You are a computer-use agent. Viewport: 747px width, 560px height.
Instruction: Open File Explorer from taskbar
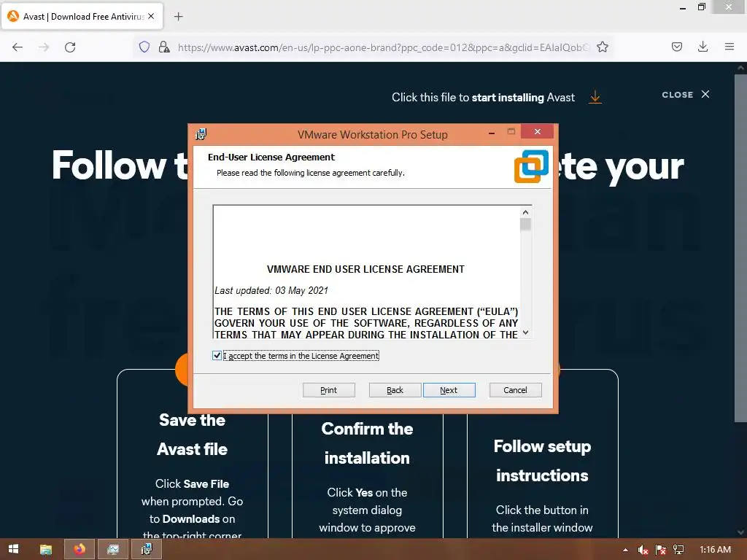click(46, 550)
